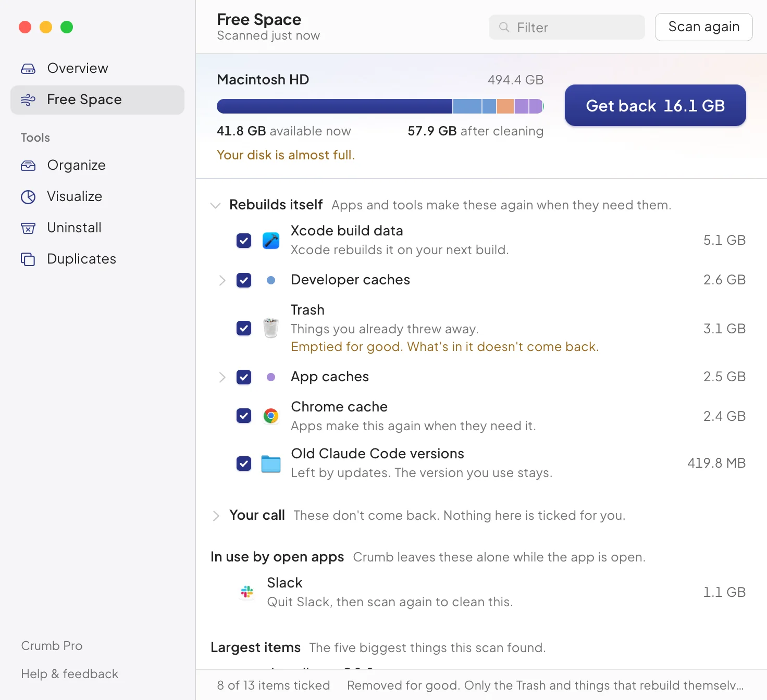Go to Visualize in the sidebar
767x700 pixels.
click(x=97, y=196)
